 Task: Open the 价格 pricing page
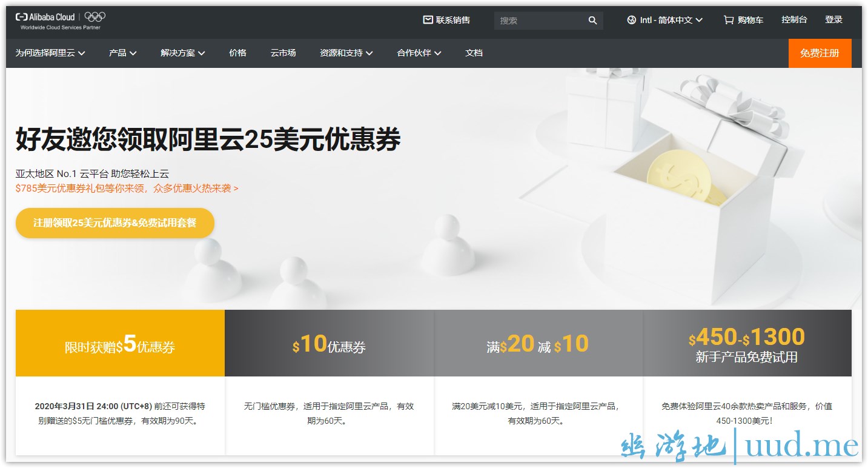point(237,53)
